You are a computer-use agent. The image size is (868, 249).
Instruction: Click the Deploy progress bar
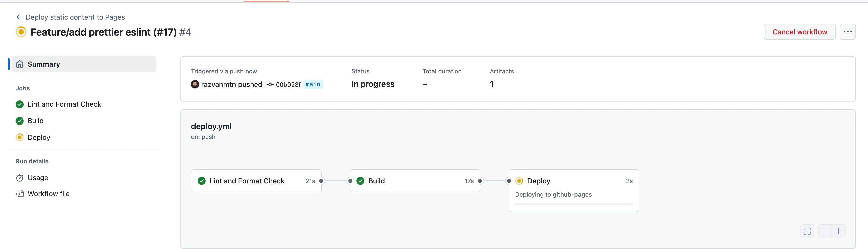click(x=573, y=204)
